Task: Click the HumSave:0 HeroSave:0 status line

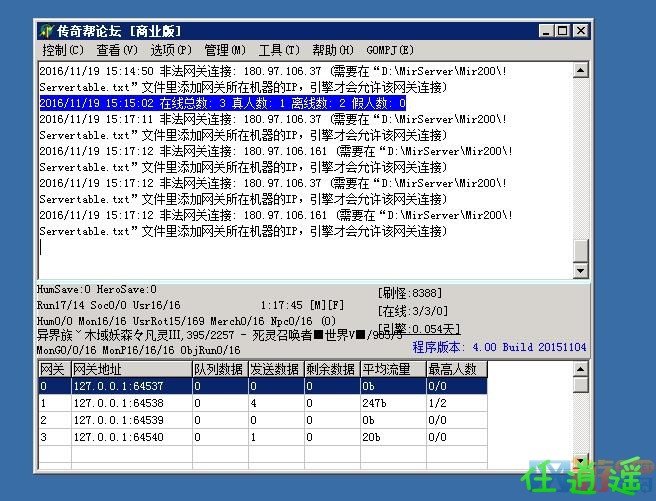Action: [x=97, y=289]
